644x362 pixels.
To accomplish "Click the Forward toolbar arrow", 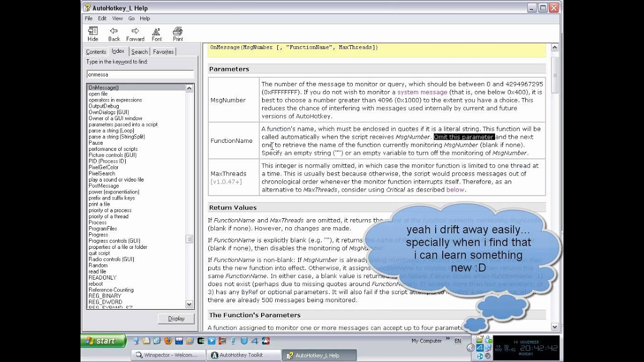I will 135,34.
